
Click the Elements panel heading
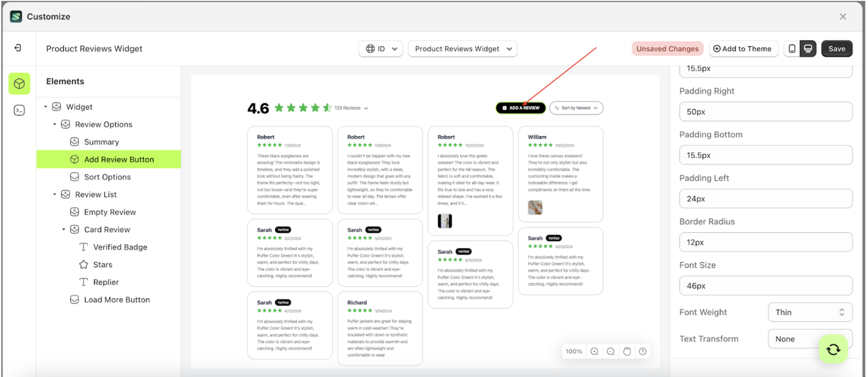click(x=65, y=81)
